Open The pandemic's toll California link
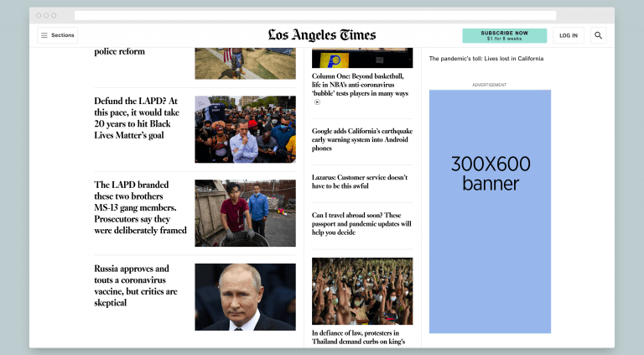The width and height of the screenshot is (644, 355). (x=486, y=59)
